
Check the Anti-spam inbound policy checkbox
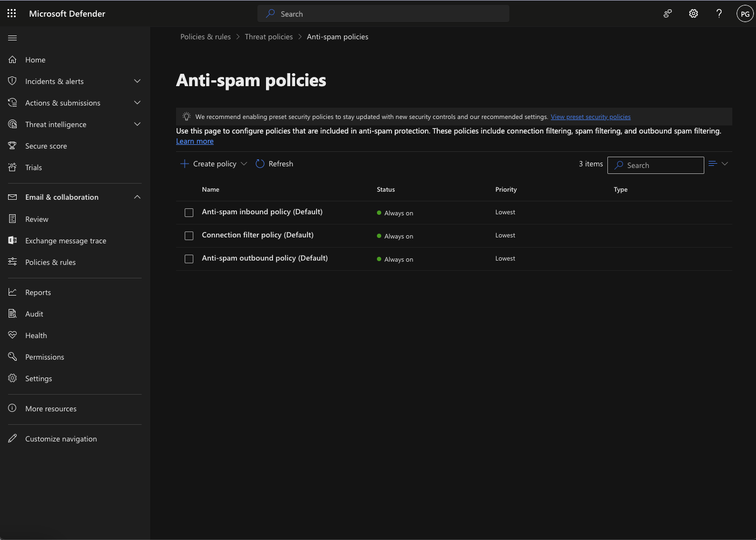pyautogui.click(x=189, y=213)
